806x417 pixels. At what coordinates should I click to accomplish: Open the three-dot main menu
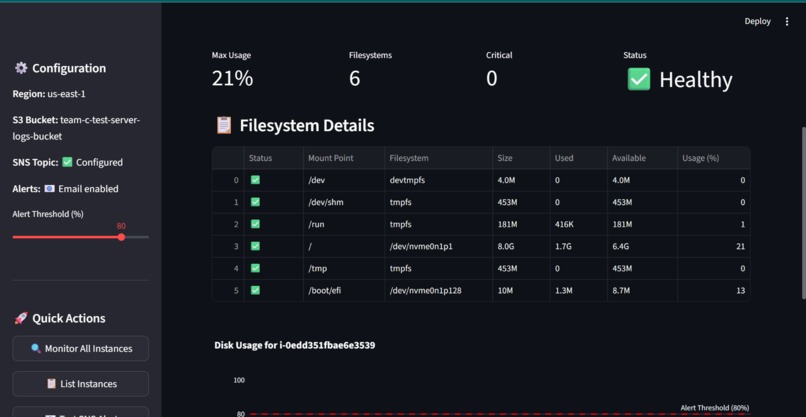tap(786, 22)
